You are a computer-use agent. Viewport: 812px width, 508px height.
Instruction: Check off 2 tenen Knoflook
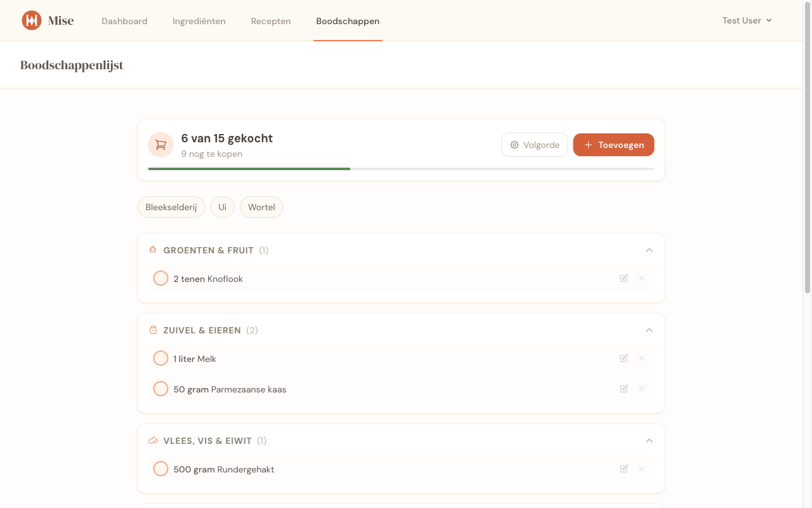pos(161,278)
